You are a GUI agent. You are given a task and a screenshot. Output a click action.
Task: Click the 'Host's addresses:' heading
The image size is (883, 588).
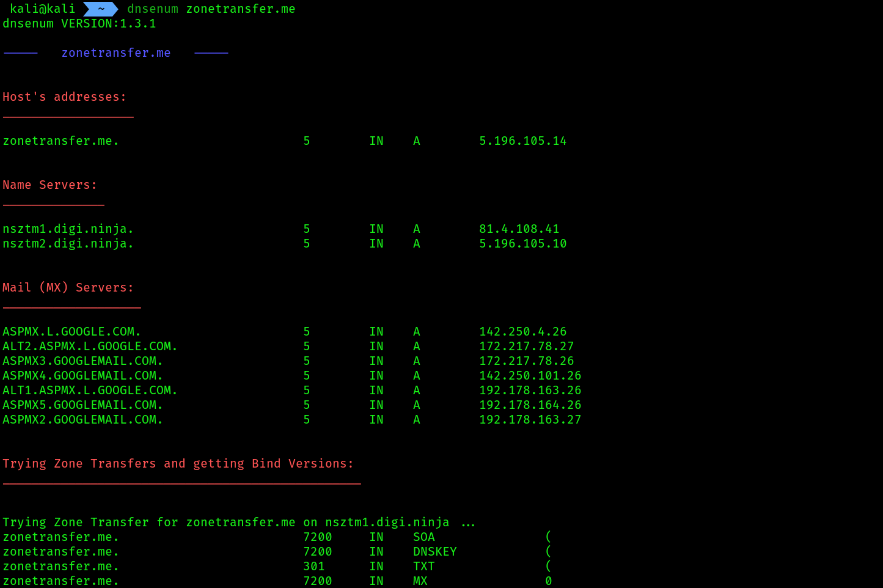64,97
